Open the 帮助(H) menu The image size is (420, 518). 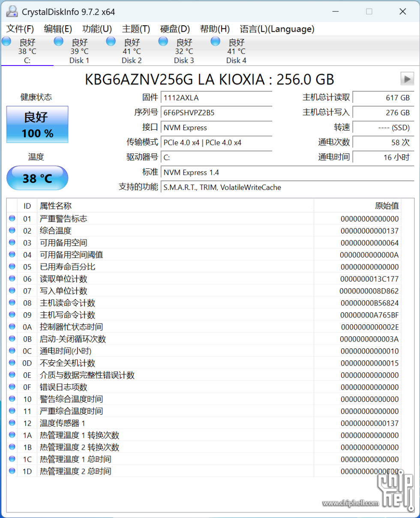tap(215, 29)
